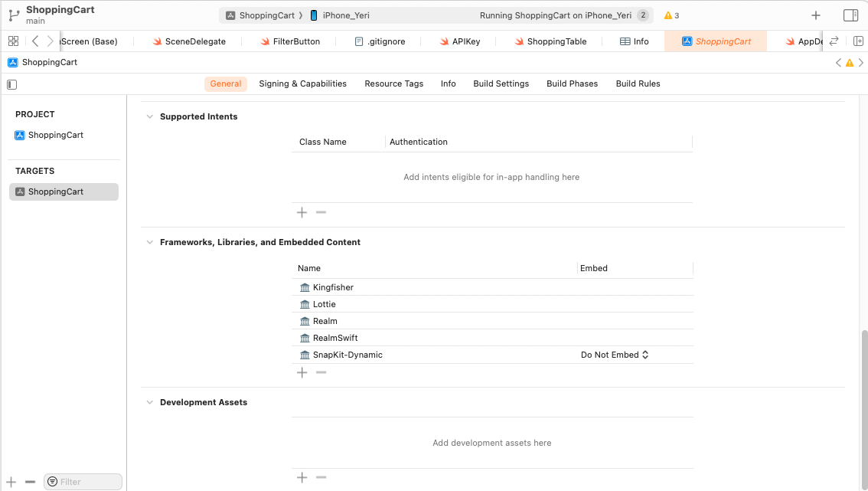
Task: Select the SnapKit-Dynamic framework row
Action: tap(492, 355)
